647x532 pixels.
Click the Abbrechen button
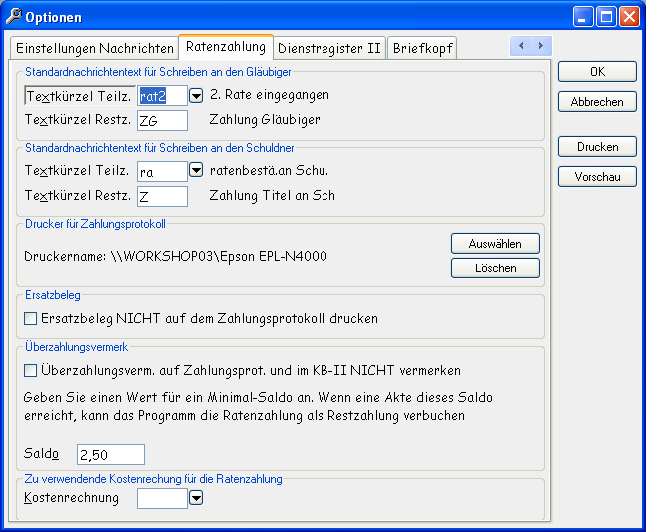tap(597, 102)
